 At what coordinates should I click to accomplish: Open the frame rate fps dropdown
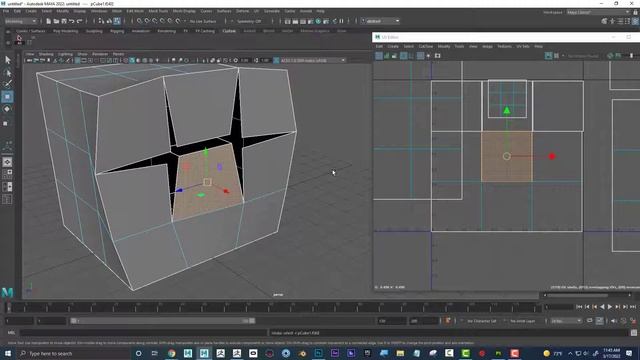[566, 321]
